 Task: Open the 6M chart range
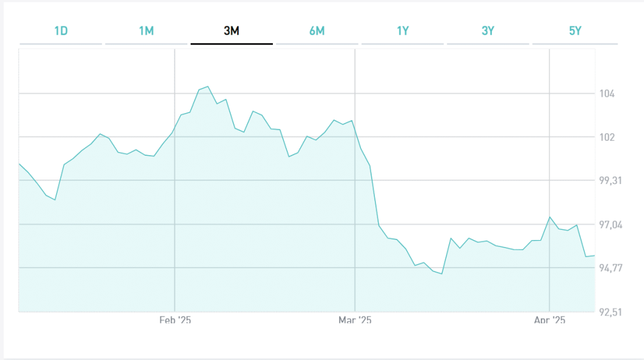[317, 31]
